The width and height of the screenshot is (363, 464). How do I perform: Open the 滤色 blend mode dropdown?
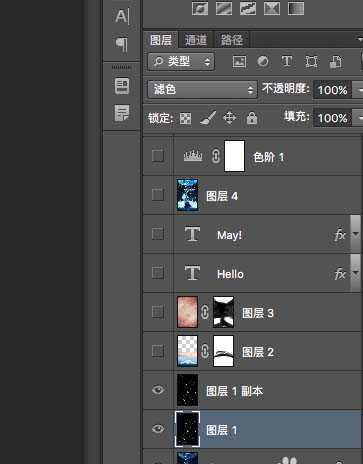click(x=202, y=89)
